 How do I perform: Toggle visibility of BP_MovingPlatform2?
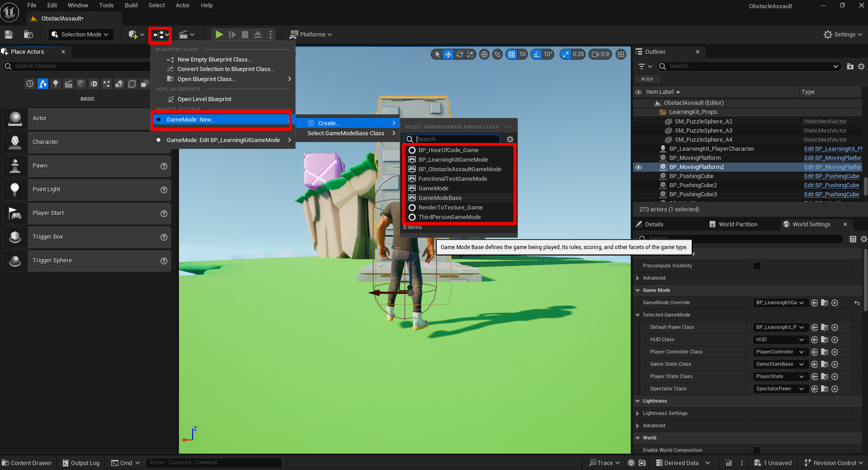tap(638, 167)
